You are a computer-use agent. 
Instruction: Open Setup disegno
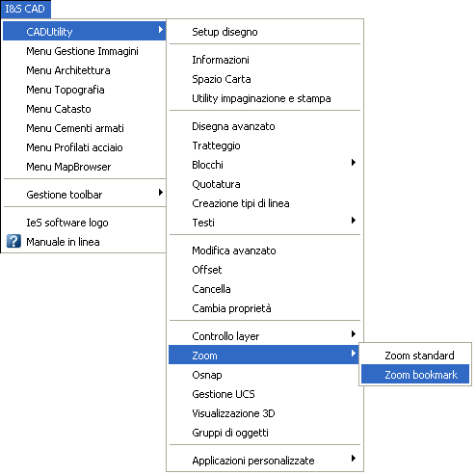click(x=265, y=32)
